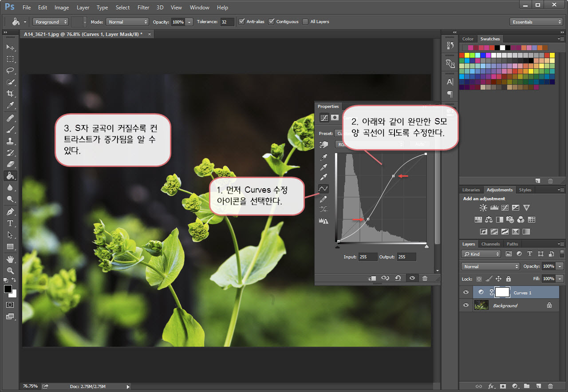Reset Curves to adjustment defaults
Screen dimensions: 568x392
click(x=398, y=278)
